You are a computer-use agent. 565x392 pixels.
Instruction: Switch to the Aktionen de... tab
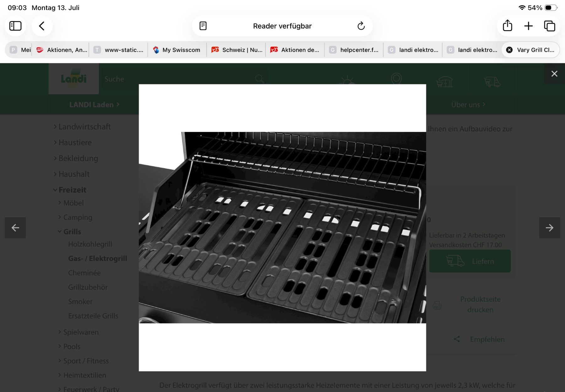coord(295,50)
